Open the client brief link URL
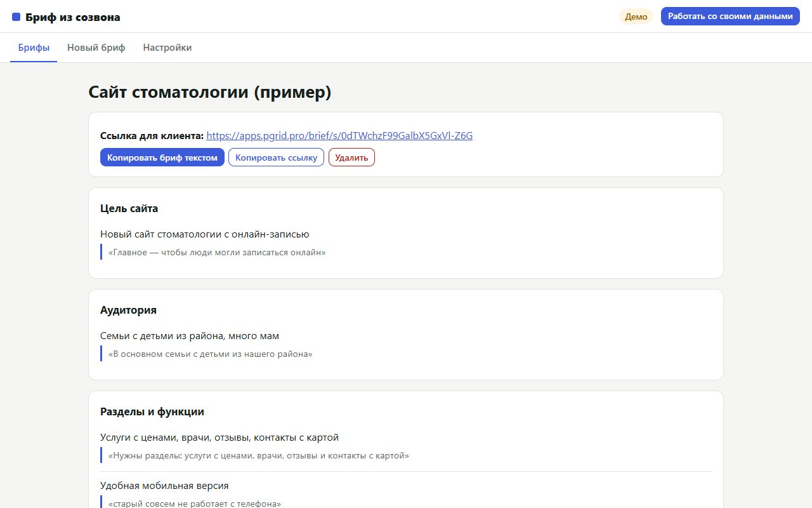Image resolution: width=812 pixels, height=508 pixels. pyautogui.click(x=339, y=135)
